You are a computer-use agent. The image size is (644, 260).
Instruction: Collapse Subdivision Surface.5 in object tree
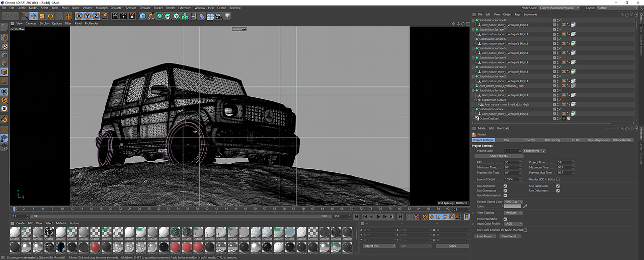[473, 48]
